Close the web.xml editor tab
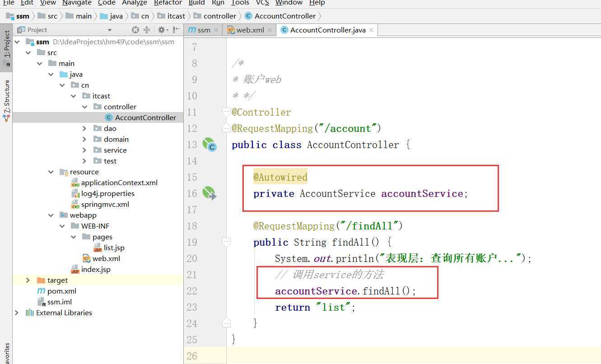This screenshot has height=364, width=601. point(270,30)
